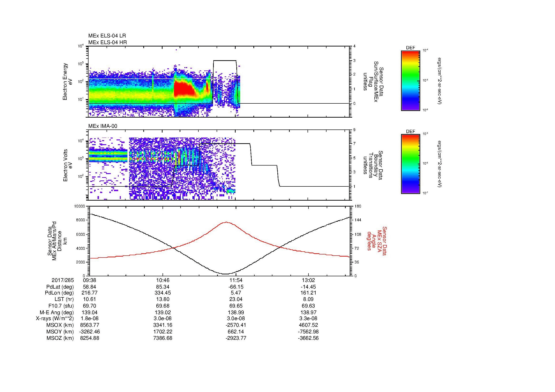The height and width of the screenshot is (392, 555).
Task: Click the 'M-E Ang (deg)' row label
Action: [57, 312]
